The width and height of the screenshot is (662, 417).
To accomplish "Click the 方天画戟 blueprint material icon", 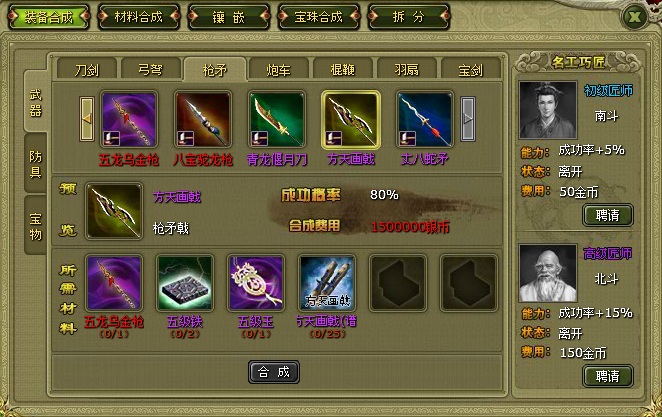I will 327,283.
